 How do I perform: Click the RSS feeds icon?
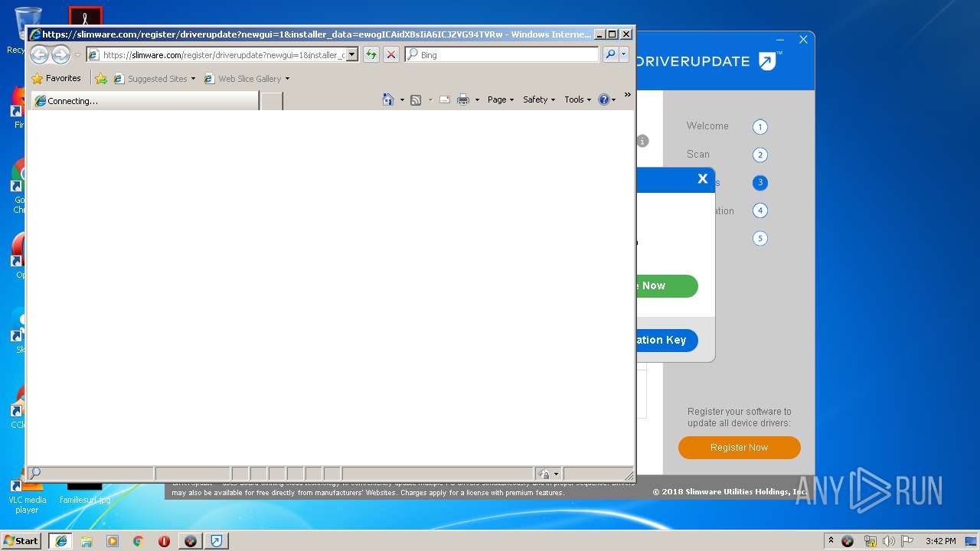pyautogui.click(x=416, y=99)
